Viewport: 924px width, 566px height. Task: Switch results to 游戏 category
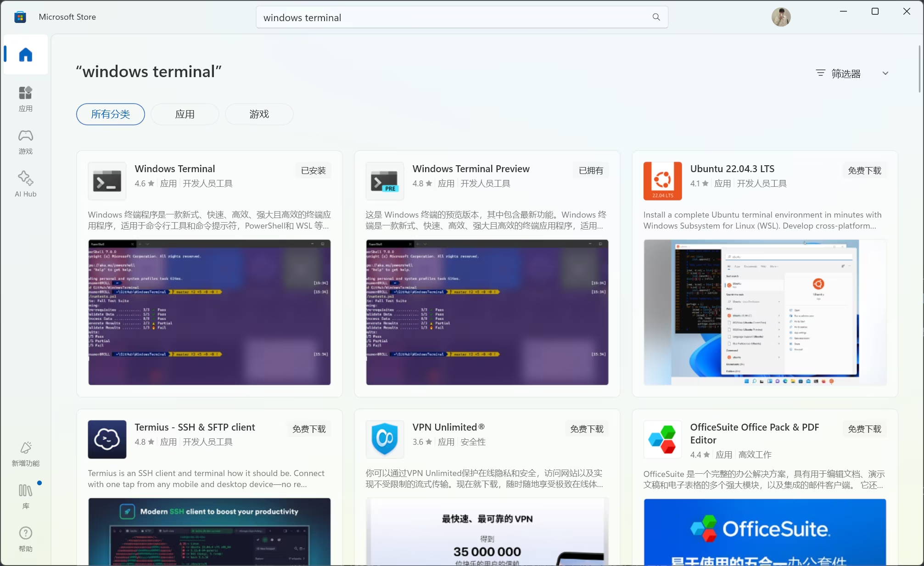click(259, 114)
